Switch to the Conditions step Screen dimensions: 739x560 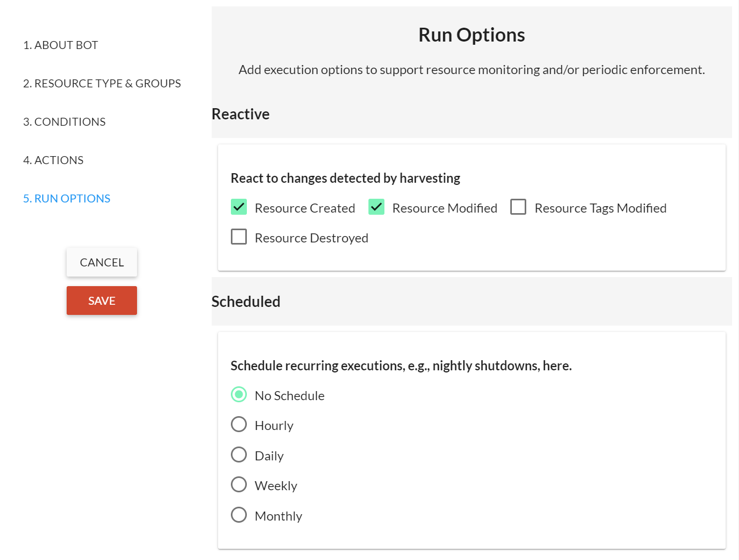tap(65, 122)
